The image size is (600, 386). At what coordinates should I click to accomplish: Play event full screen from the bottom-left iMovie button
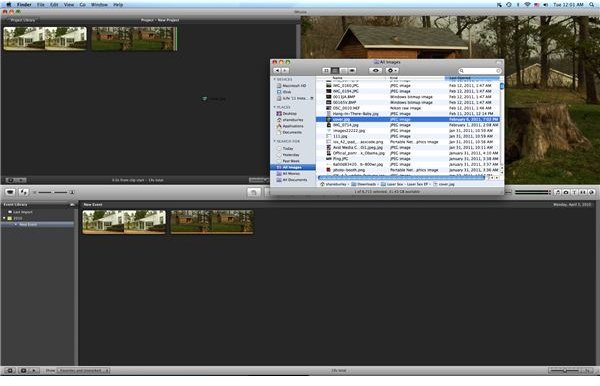click(x=24, y=370)
